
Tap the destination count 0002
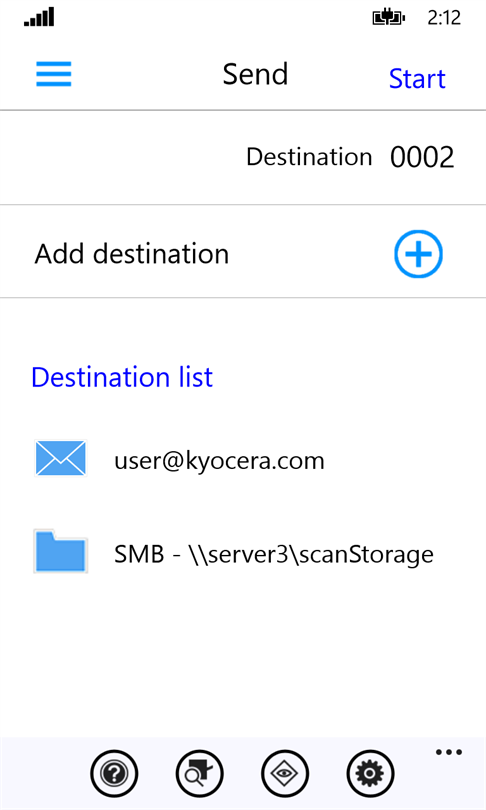point(422,157)
